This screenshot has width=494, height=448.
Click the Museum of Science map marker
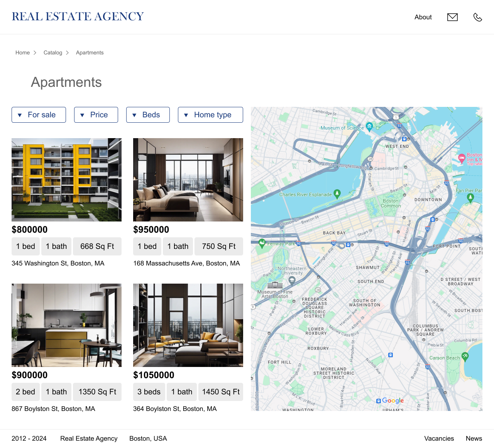(x=369, y=127)
